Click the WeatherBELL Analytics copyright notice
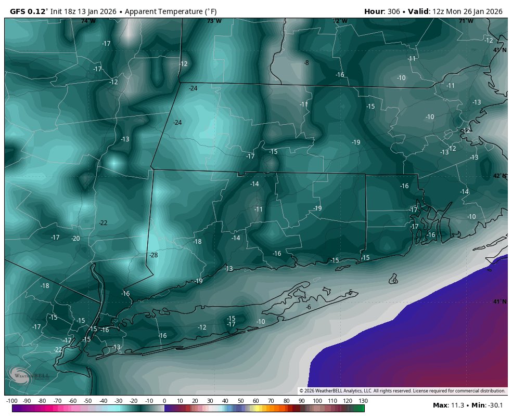The height and width of the screenshot is (420, 512). (x=402, y=391)
